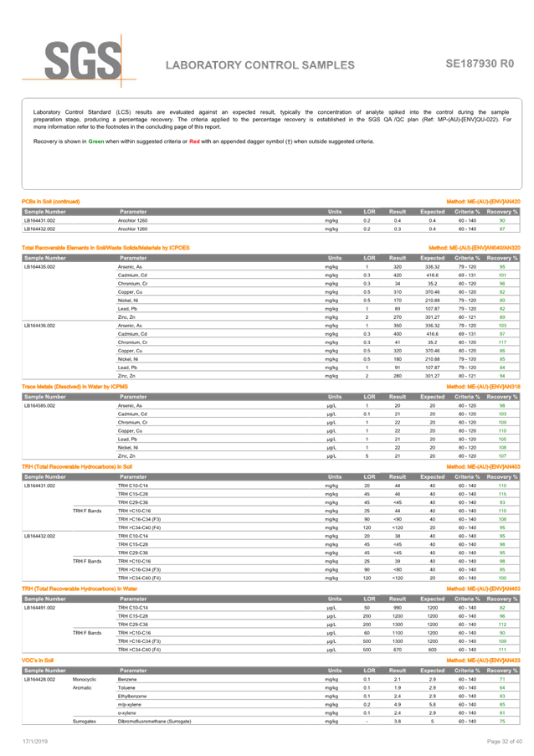
Task: Click the Benzene parameter in VOC's table
Action: tap(127, 679)
